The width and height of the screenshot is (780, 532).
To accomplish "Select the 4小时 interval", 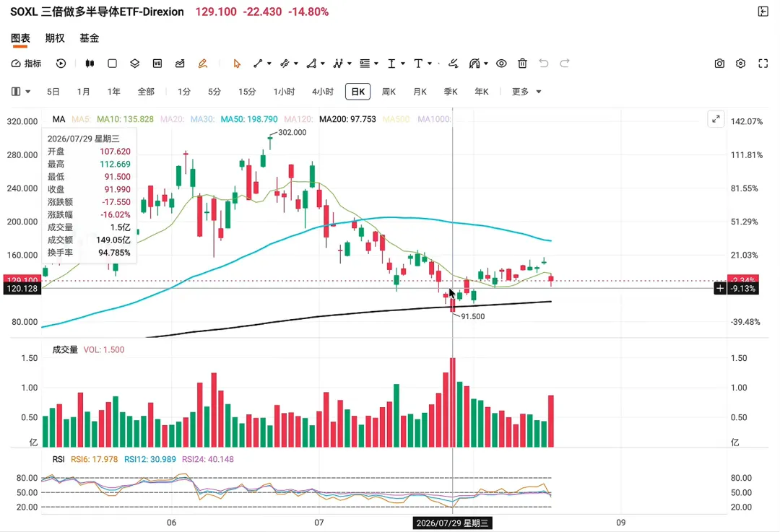I will [323, 92].
